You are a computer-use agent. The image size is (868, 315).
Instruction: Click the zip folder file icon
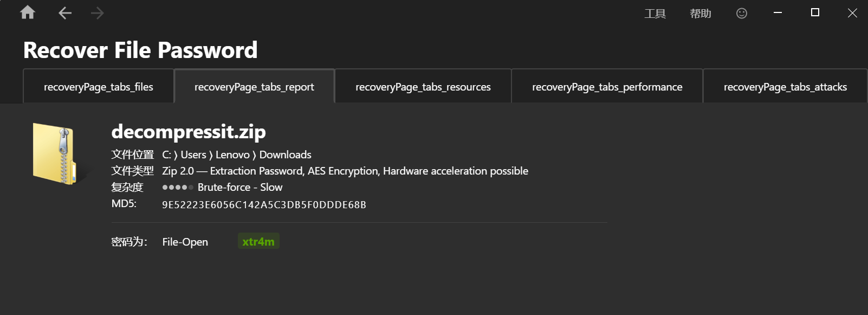pos(54,153)
